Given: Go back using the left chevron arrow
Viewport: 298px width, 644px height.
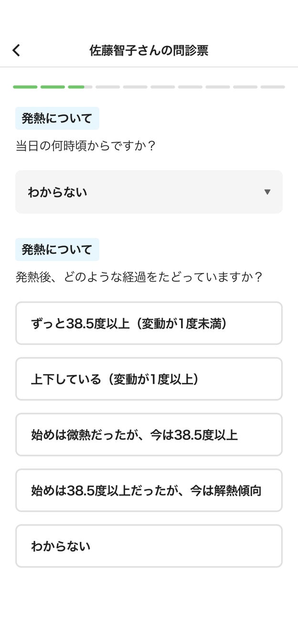Looking at the screenshot, I should (16, 51).
